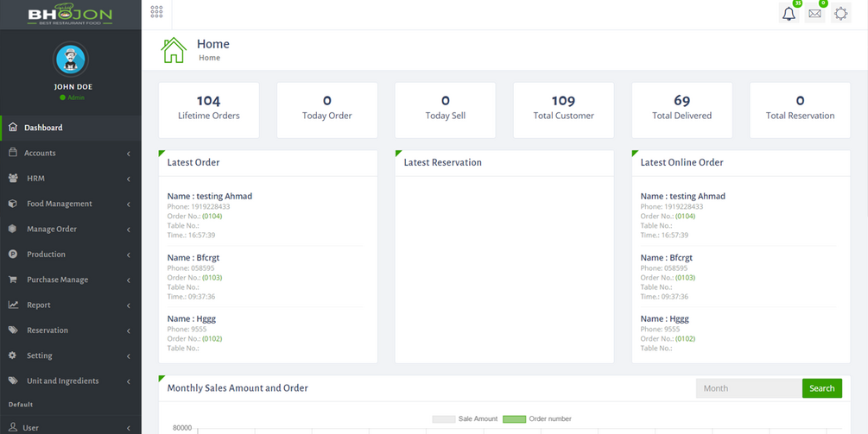Expand the Accounts sidebar menu
Screen dimensions: 868x434
(x=71, y=153)
